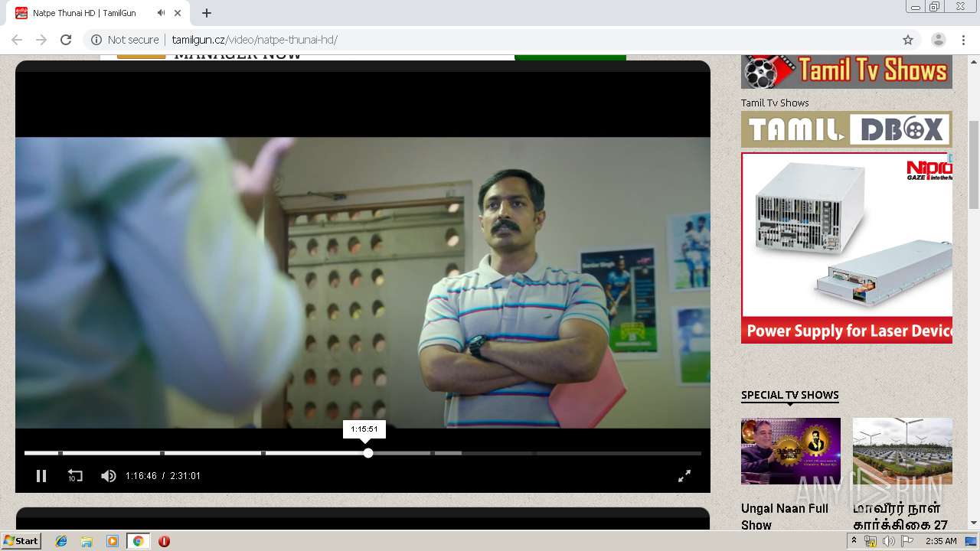Go forward in browser history

tap(41, 40)
